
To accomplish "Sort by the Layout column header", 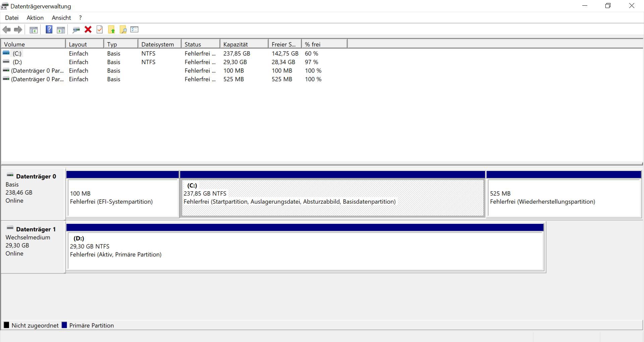I will coord(85,44).
